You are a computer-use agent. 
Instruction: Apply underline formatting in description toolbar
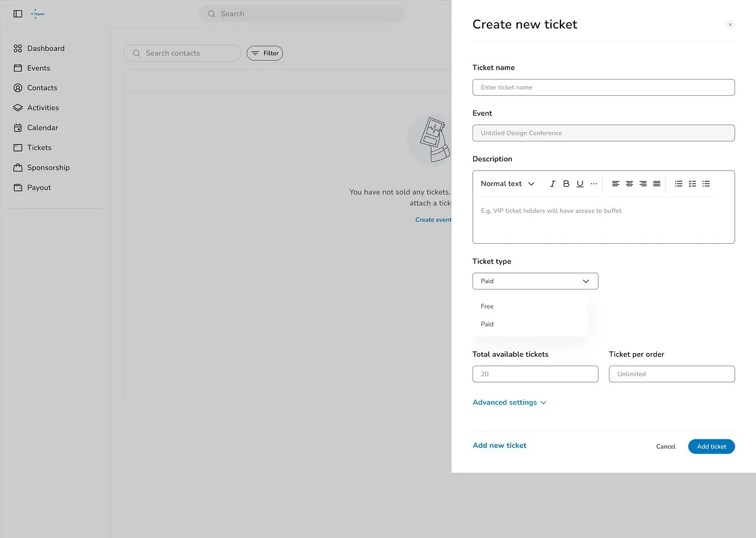tap(580, 184)
